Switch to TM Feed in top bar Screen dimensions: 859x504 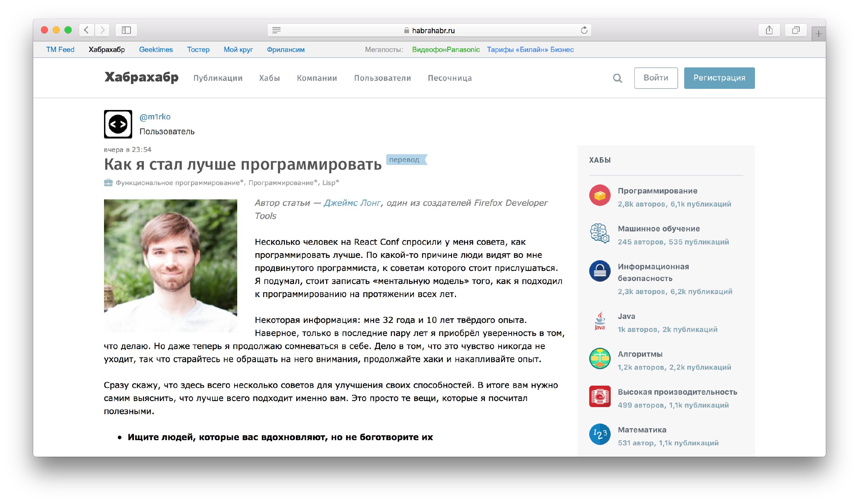click(x=60, y=49)
